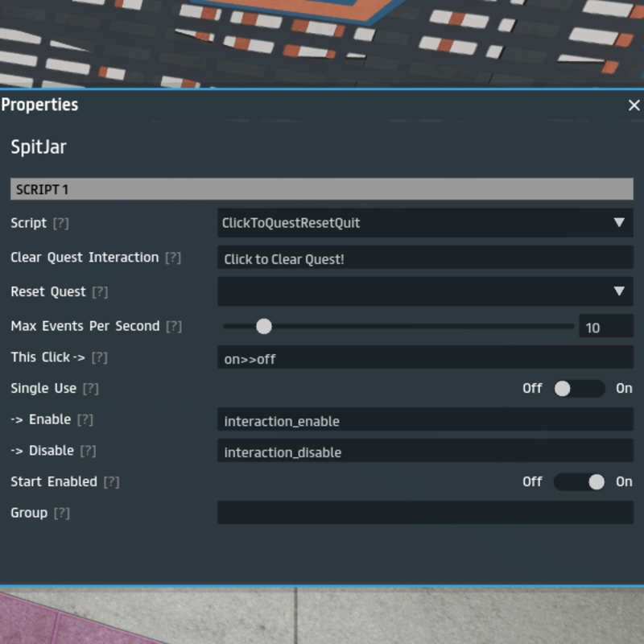Click the This Click field containing on>>off
Screen dimensions: 644x644
tap(425, 358)
